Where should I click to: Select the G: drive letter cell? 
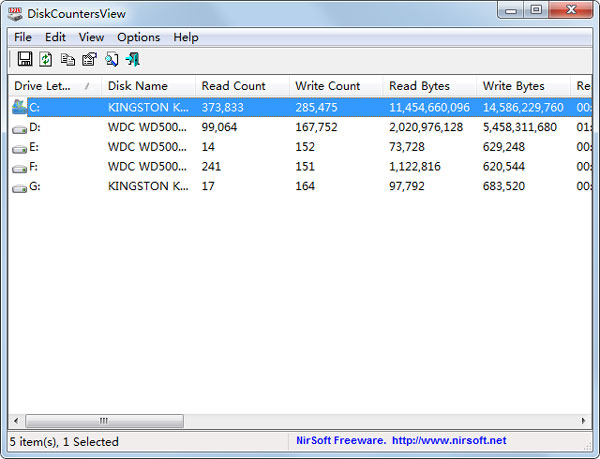pyautogui.click(x=35, y=186)
